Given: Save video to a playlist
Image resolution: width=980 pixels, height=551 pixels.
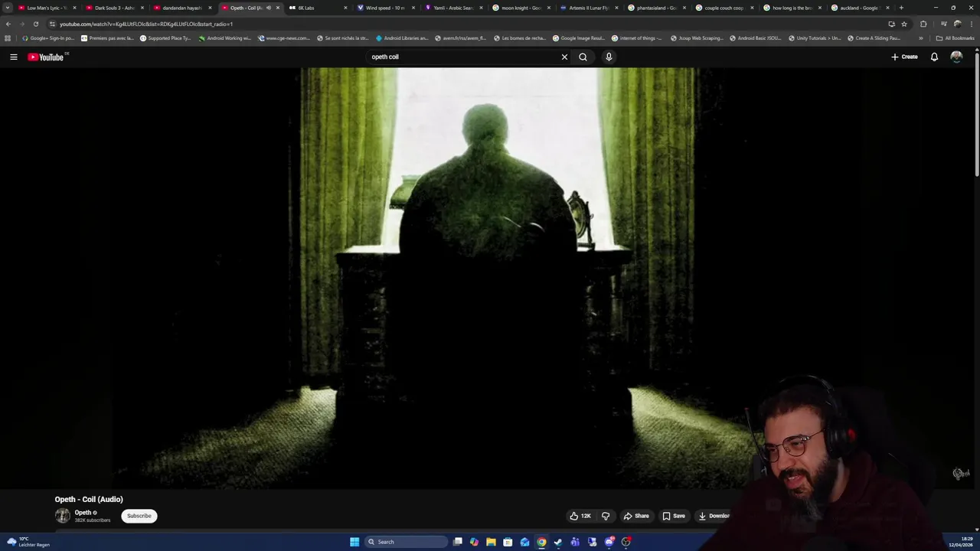Looking at the screenshot, I should click(674, 516).
